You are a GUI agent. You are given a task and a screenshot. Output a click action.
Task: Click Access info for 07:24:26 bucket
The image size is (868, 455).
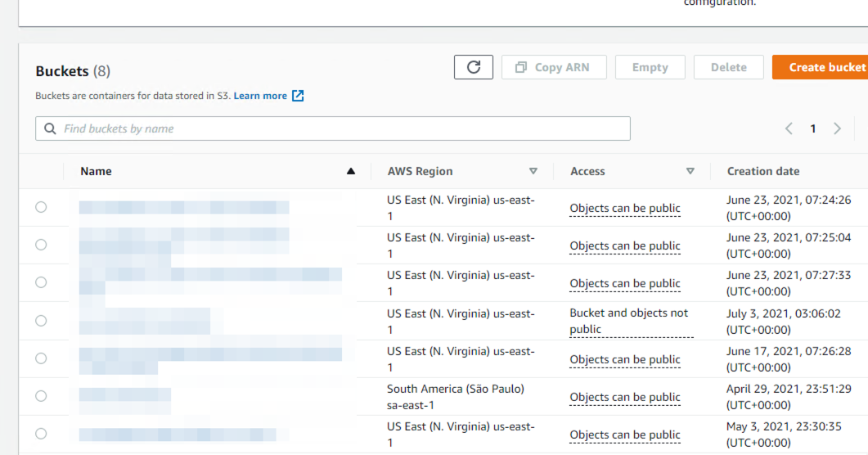625,208
